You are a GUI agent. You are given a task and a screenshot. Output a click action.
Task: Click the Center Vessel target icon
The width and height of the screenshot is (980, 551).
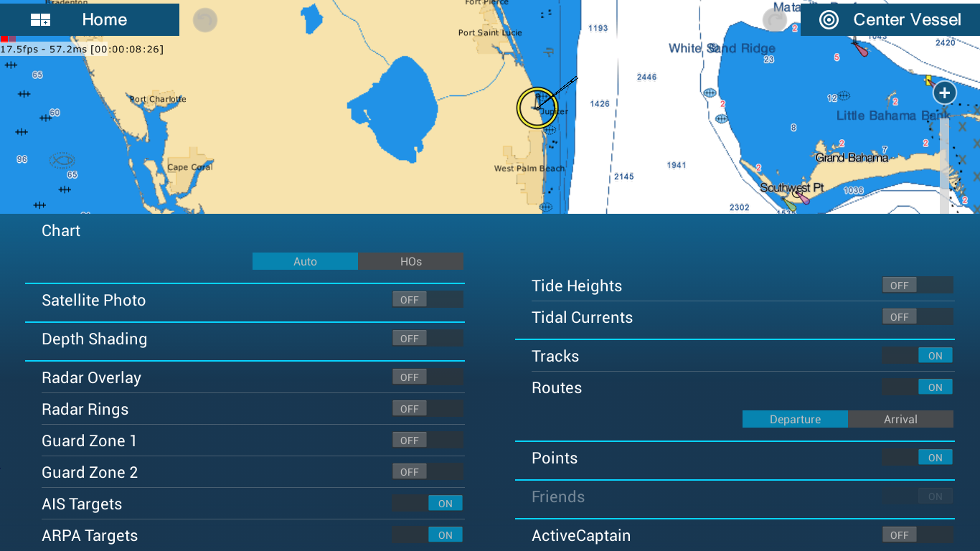829,20
